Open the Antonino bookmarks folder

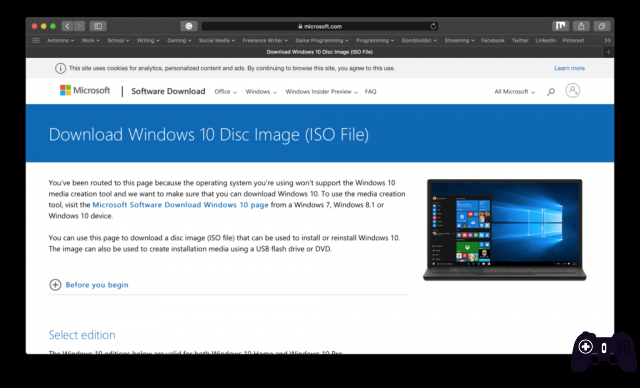pos(60,40)
